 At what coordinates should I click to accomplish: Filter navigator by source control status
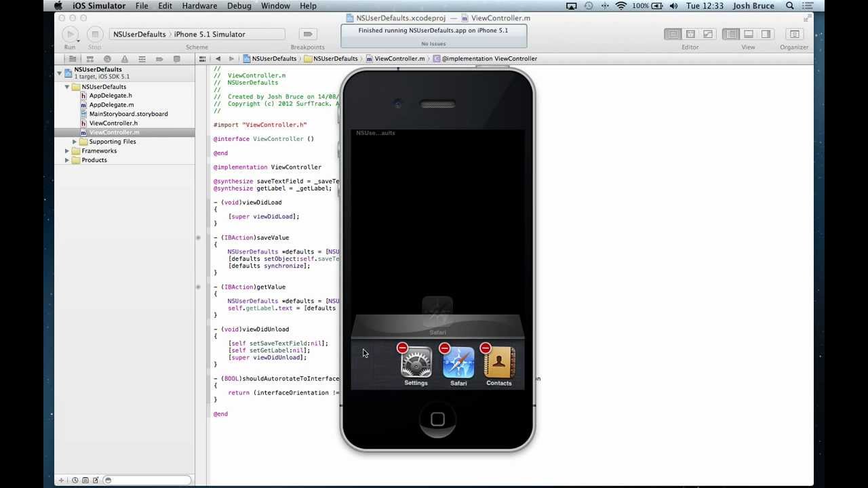pyautogui.click(x=85, y=481)
